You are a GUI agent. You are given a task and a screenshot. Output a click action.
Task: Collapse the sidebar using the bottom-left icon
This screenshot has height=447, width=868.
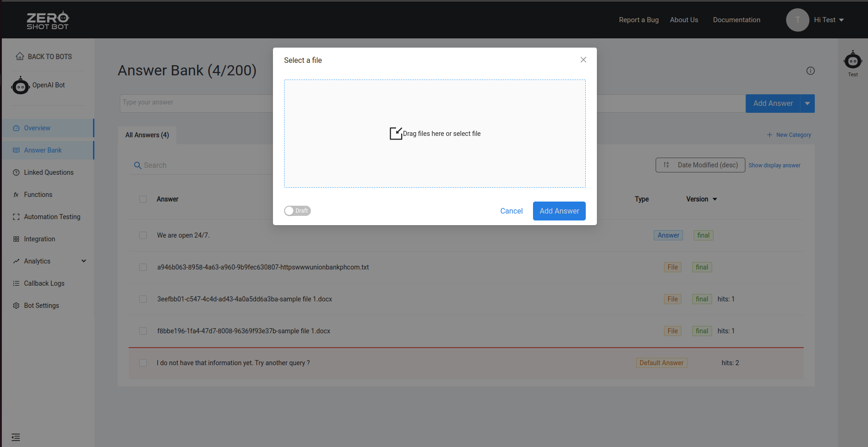16,437
